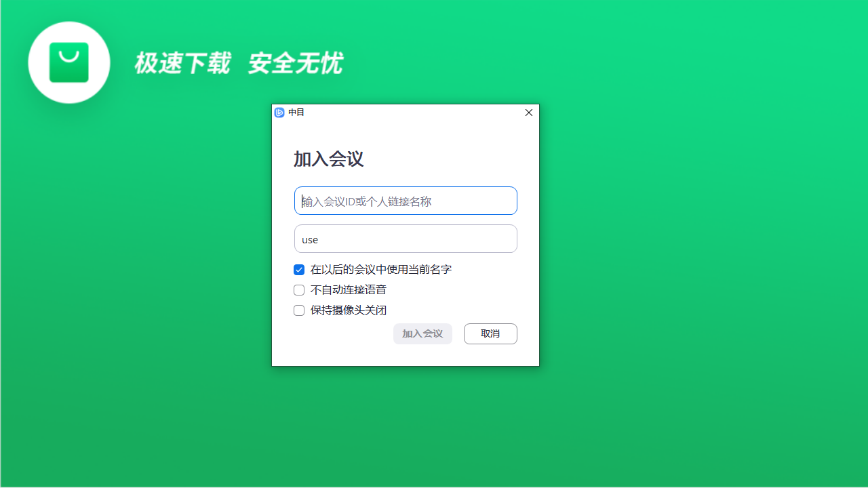This screenshot has width=868, height=488.
Task: Close the 加入会议 dialog window
Action: tap(528, 113)
